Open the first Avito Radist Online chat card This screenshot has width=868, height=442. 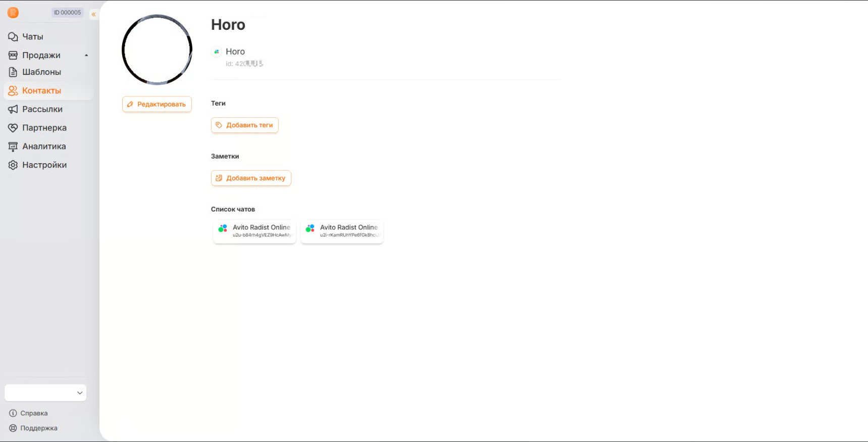[255, 231]
